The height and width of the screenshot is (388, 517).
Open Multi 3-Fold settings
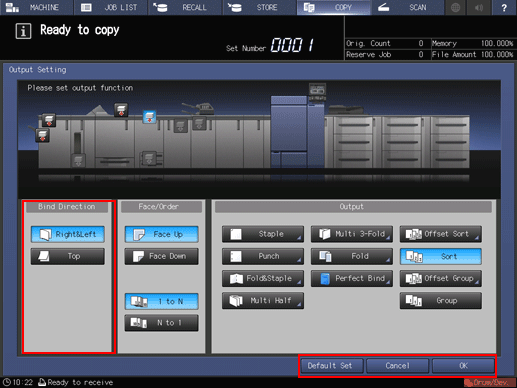point(352,234)
